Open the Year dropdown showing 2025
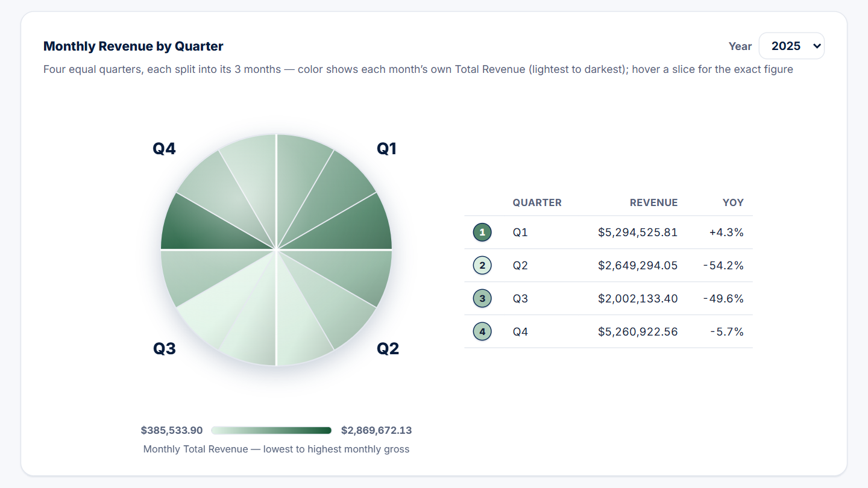Viewport: 868px width, 488px height. point(791,46)
